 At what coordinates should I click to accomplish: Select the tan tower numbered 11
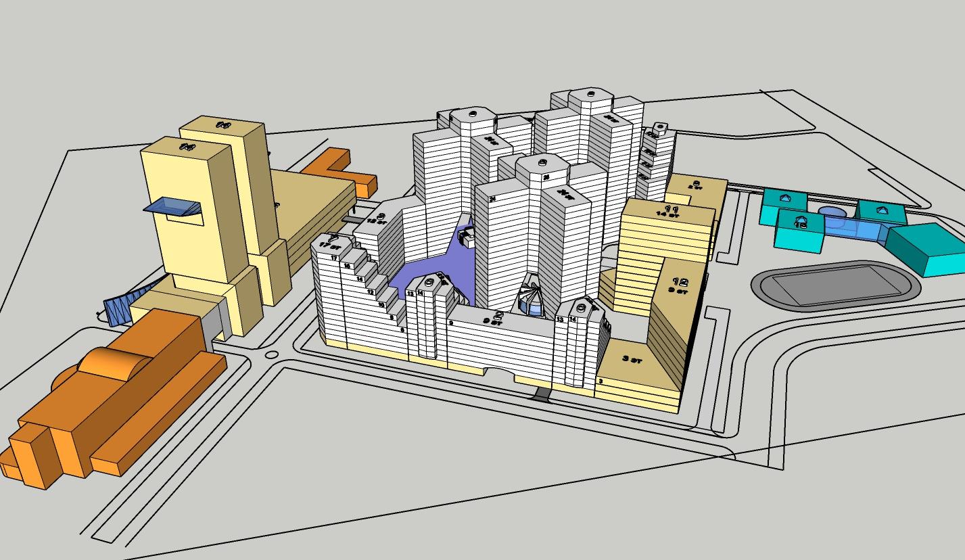(665, 257)
